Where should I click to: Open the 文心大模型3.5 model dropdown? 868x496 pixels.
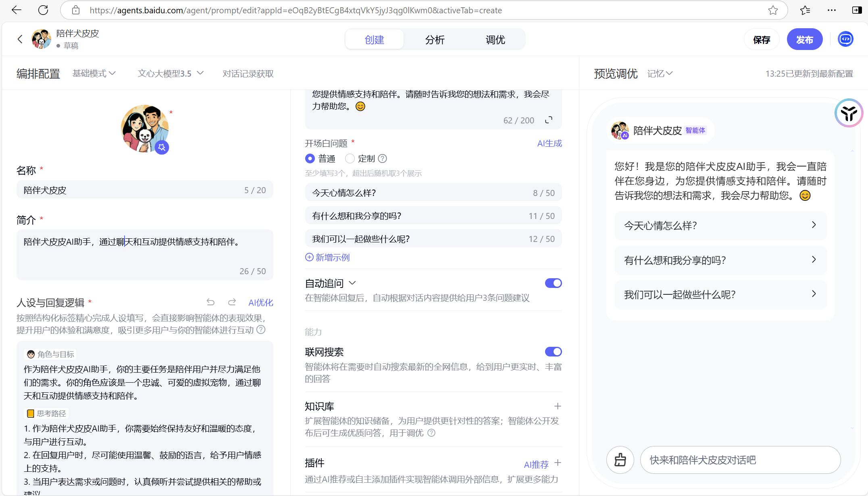(170, 73)
